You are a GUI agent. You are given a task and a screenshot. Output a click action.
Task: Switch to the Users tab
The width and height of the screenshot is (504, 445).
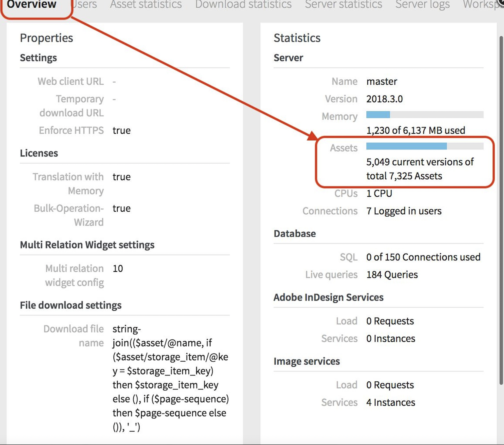pyautogui.click(x=84, y=5)
